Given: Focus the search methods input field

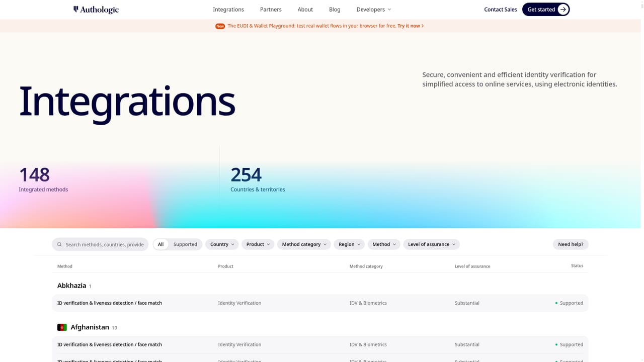Looking at the screenshot, I should point(100,244).
